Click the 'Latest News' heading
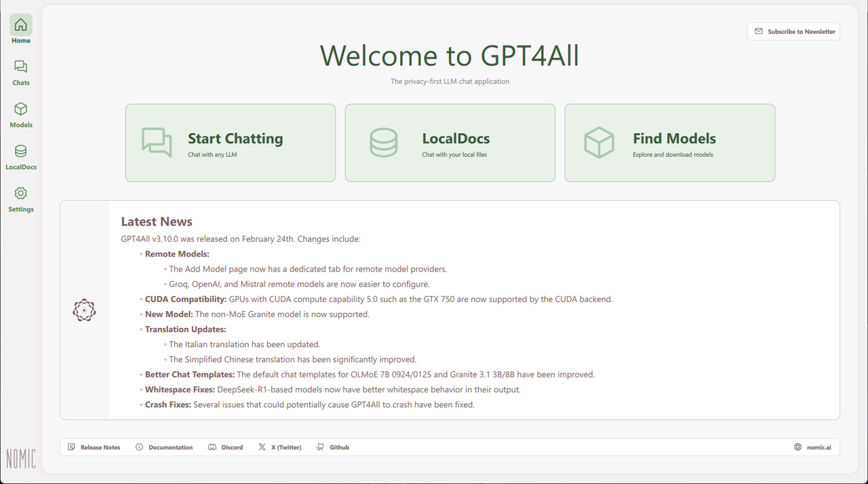The height and width of the screenshot is (484, 868). pos(157,221)
